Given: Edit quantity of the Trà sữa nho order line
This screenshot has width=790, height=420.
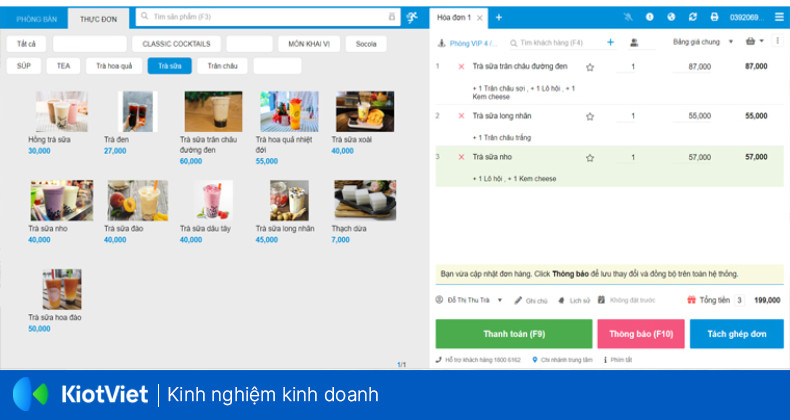Looking at the screenshot, I should tap(626, 157).
